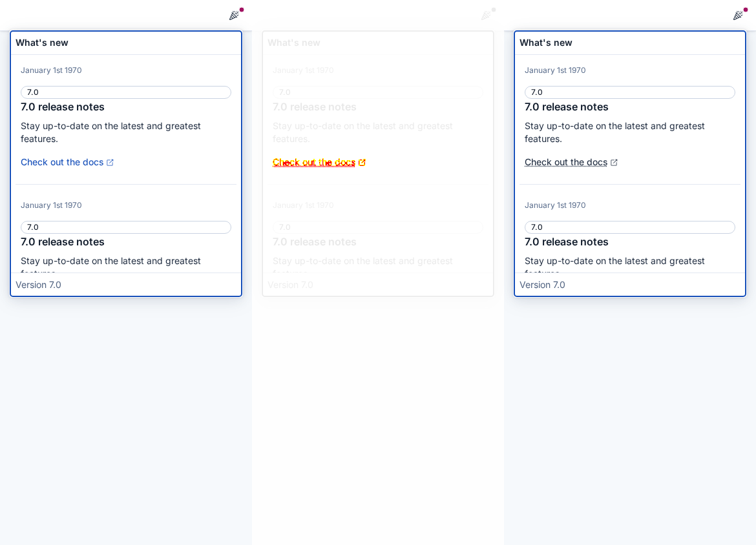
Task: Click the lower '7.0 release notes' title in the right panel
Action: [x=567, y=242]
